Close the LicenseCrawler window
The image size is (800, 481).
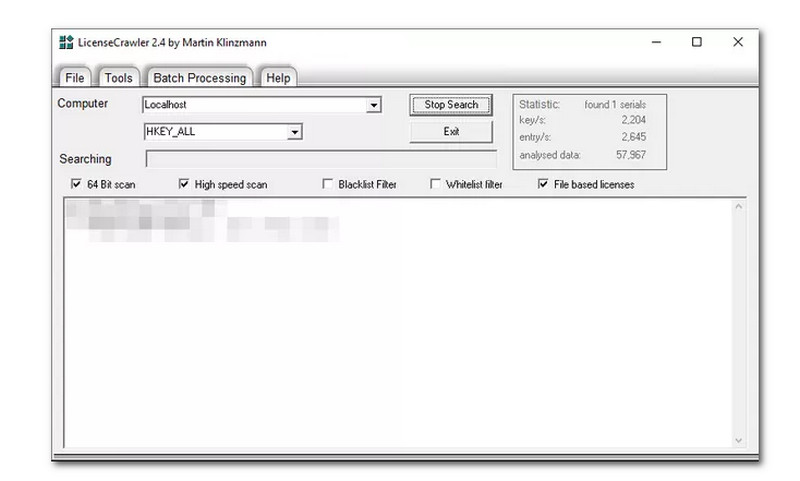(x=738, y=42)
